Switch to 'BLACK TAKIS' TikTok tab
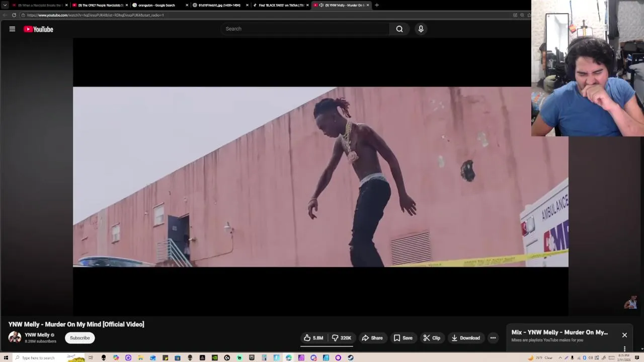Viewport: 644px width, 362px height. click(x=280, y=5)
